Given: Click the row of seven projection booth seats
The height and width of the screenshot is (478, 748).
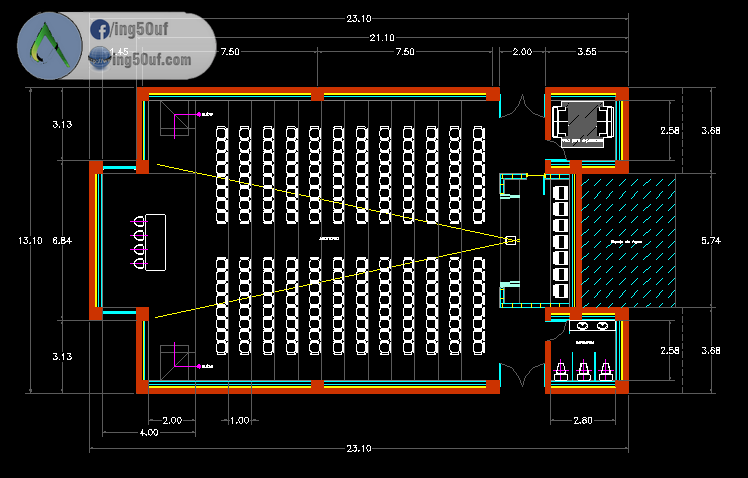Looking at the screenshot, I should pyautogui.click(x=560, y=241).
